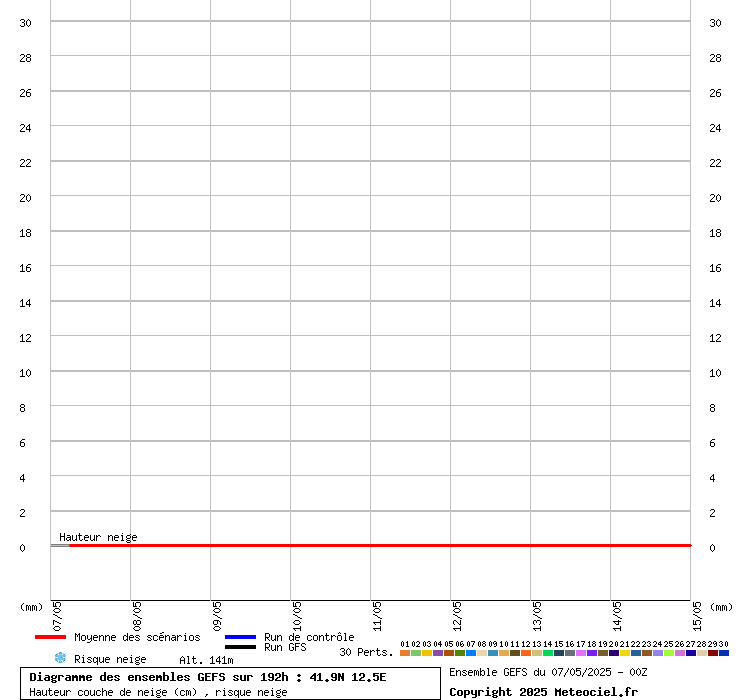This screenshot has width=740, height=700.
Task: Select perturbation 21 yellow swatch
Action: [x=625, y=653]
